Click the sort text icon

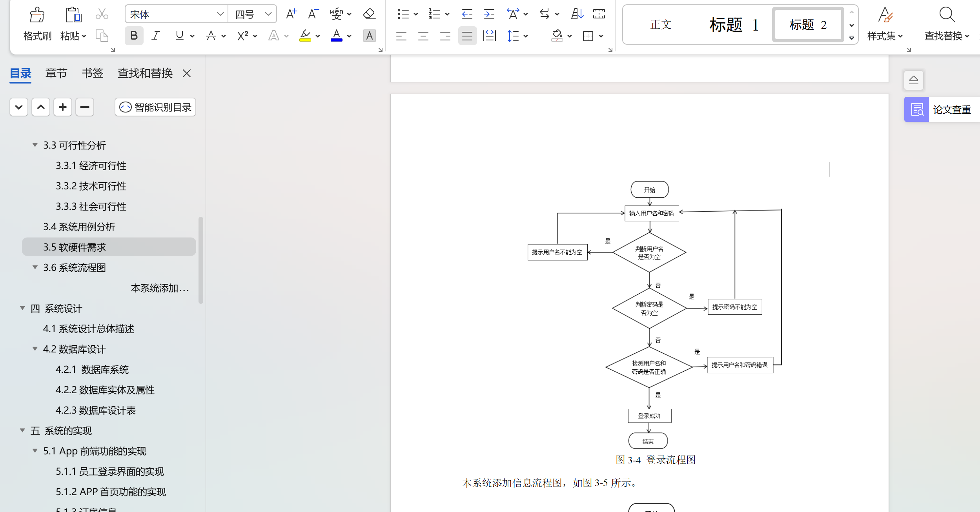coord(577,14)
